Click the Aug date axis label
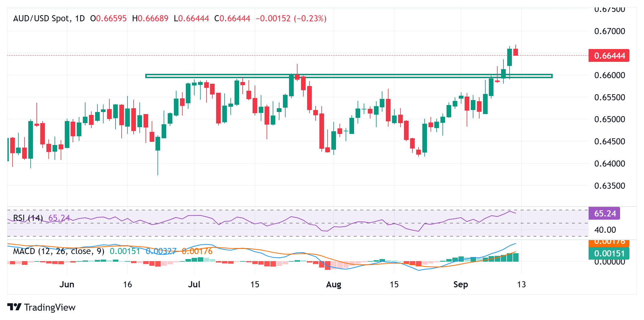644x320 pixels. [334, 284]
